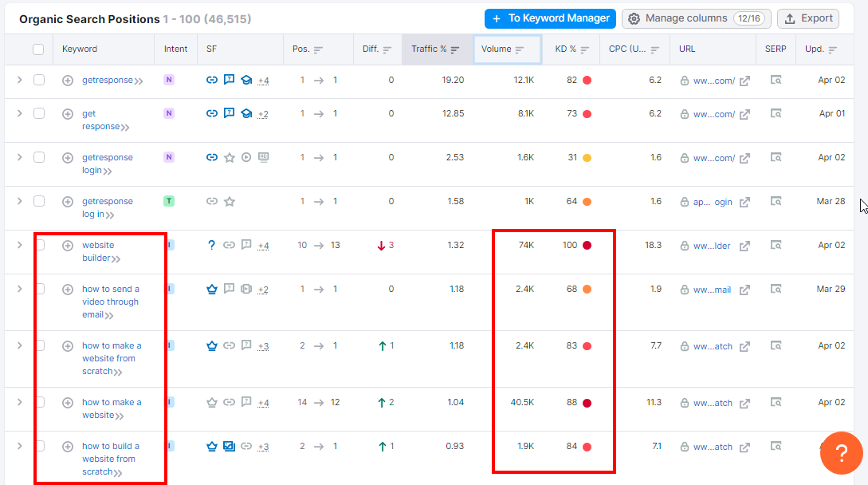Toggle the select-all checkbox in header
Image resolution: width=868 pixels, height=485 pixels.
point(38,49)
